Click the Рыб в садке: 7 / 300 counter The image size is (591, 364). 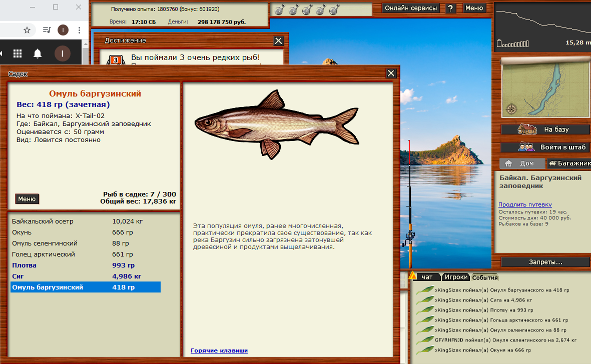click(x=140, y=194)
